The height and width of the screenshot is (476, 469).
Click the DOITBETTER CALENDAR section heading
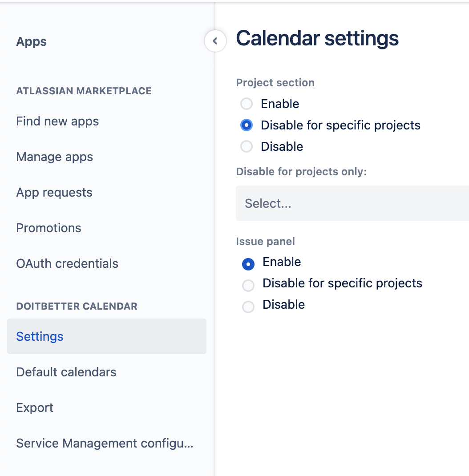77,307
